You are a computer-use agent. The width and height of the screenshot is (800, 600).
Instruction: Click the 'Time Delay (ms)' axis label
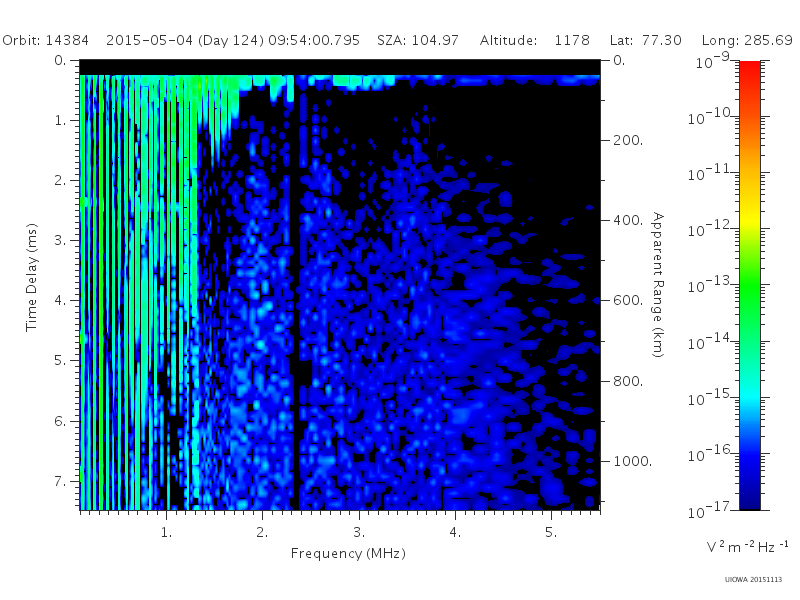tap(32, 277)
